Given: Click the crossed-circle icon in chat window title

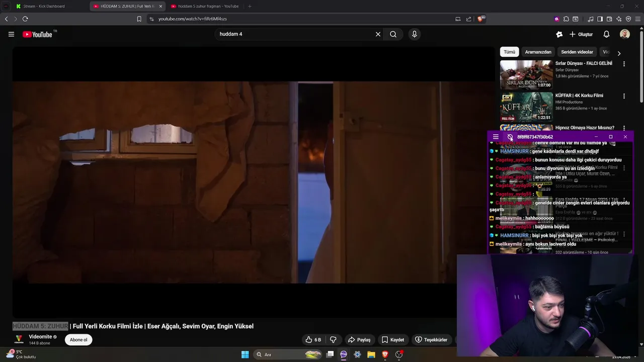Looking at the screenshot, I should tap(510, 137).
